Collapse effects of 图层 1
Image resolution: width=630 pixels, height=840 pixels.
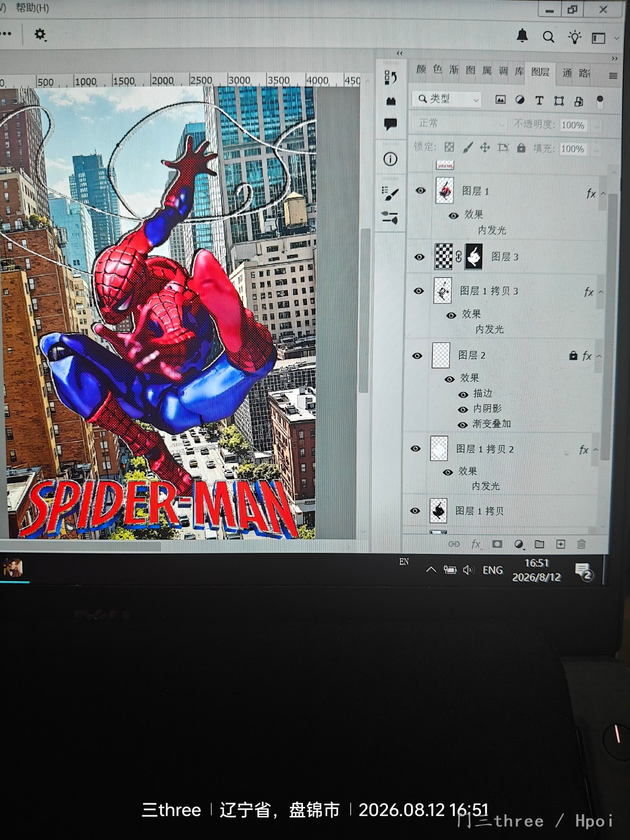pyautogui.click(x=603, y=194)
